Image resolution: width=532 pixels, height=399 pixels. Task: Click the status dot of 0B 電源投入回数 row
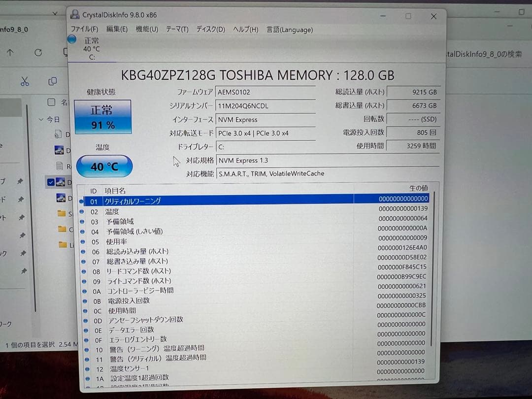[x=85, y=301]
